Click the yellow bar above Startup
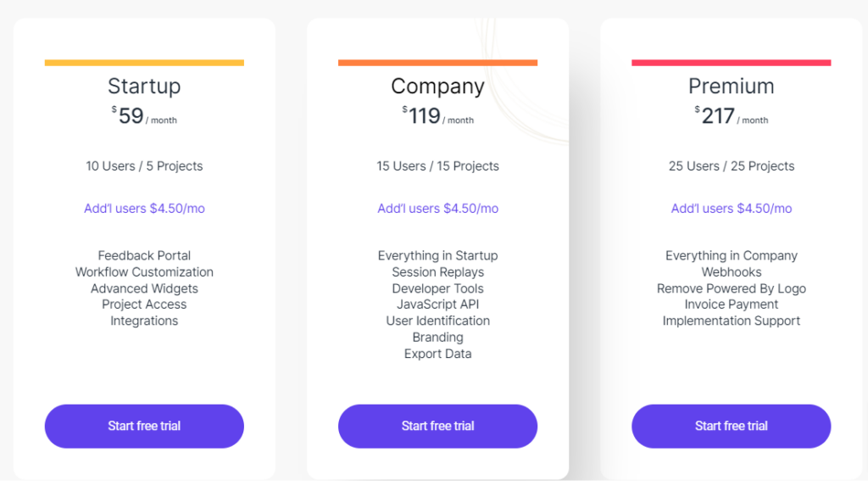The image size is (868, 486). 144,63
